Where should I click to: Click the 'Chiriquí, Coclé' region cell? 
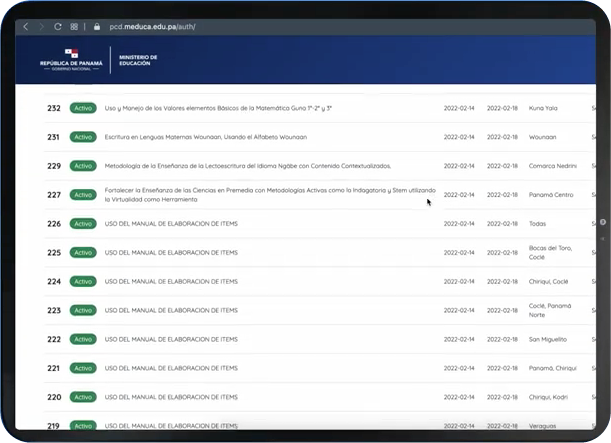(x=548, y=281)
